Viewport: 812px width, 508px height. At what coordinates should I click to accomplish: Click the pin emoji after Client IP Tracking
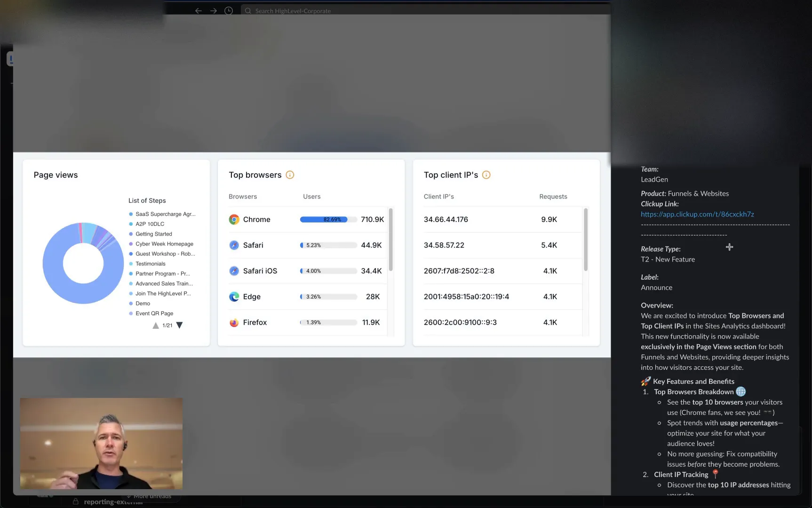(x=715, y=474)
